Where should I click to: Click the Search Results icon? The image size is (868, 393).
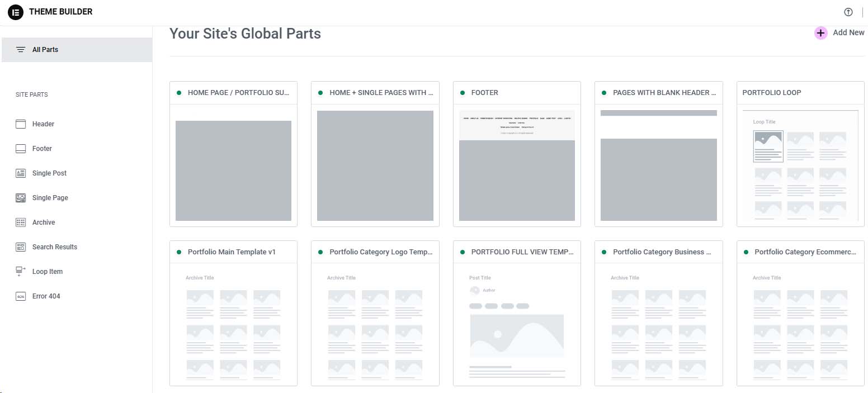click(21, 247)
